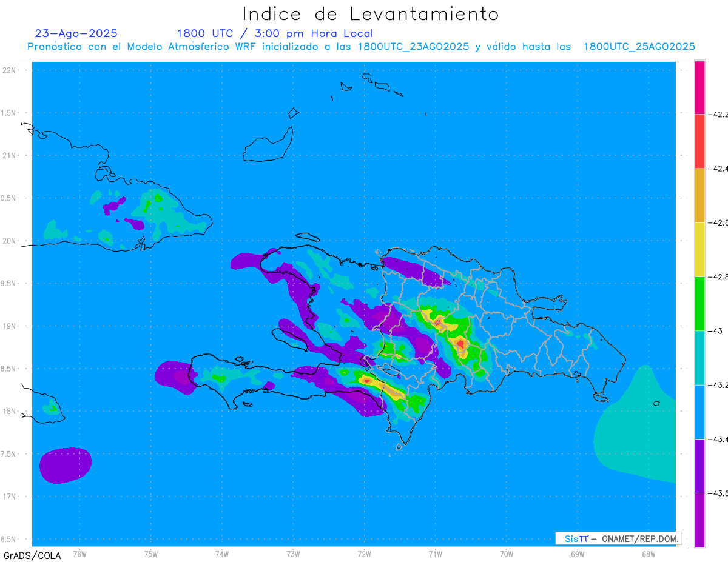728x562 pixels.
Task: Click the '21N' latitude label
Action: click(10, 155)
